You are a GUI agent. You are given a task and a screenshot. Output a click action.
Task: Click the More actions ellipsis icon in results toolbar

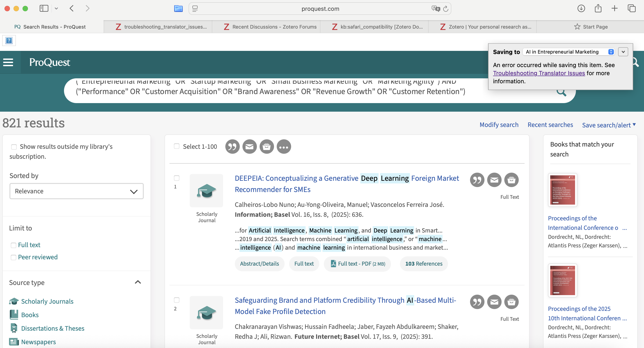[283, 147]
